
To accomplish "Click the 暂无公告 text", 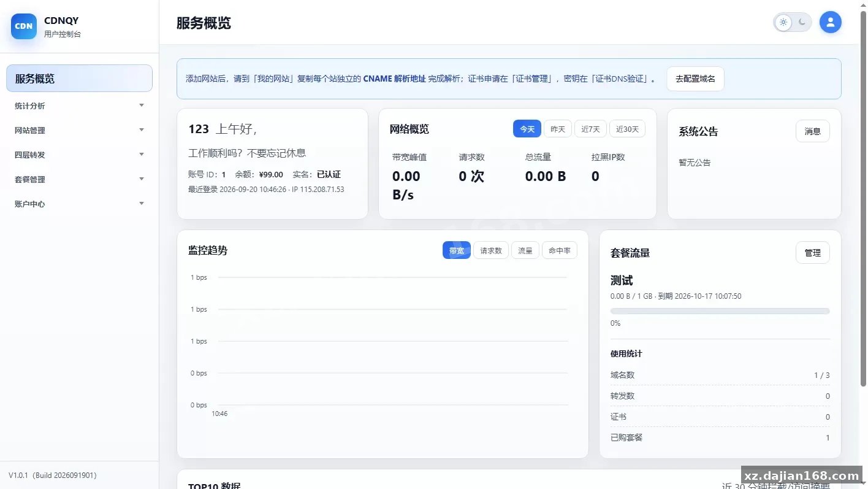I will click(x=695, y=163).
